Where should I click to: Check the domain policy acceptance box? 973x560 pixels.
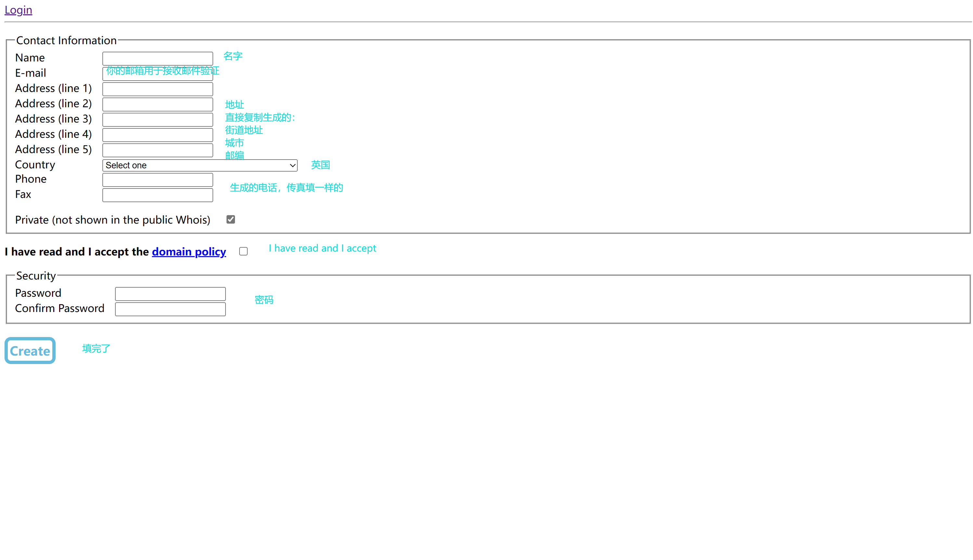243,251
